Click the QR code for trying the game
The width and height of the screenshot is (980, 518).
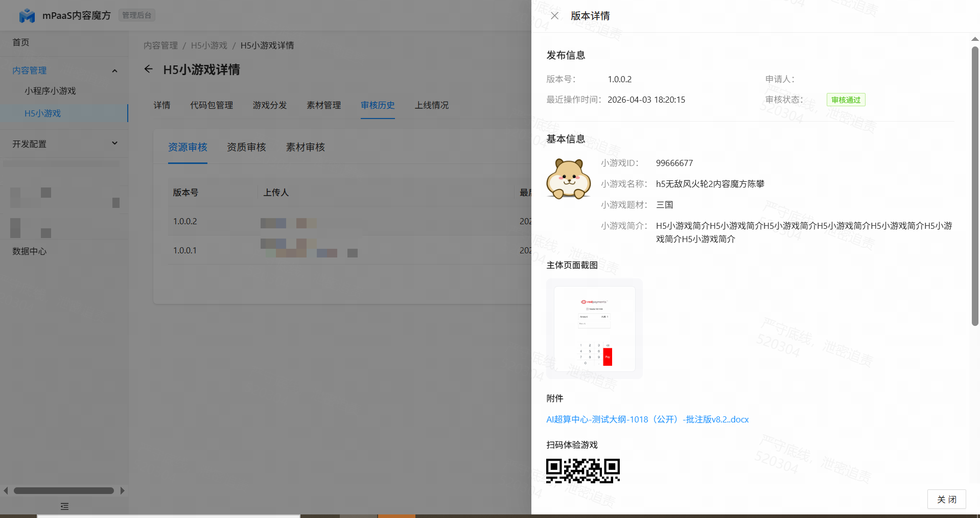583,471
